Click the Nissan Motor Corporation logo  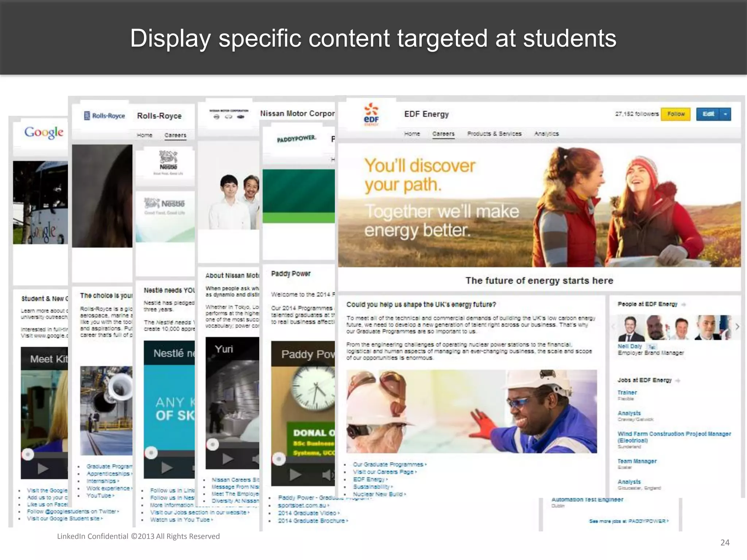pos(229,114)
